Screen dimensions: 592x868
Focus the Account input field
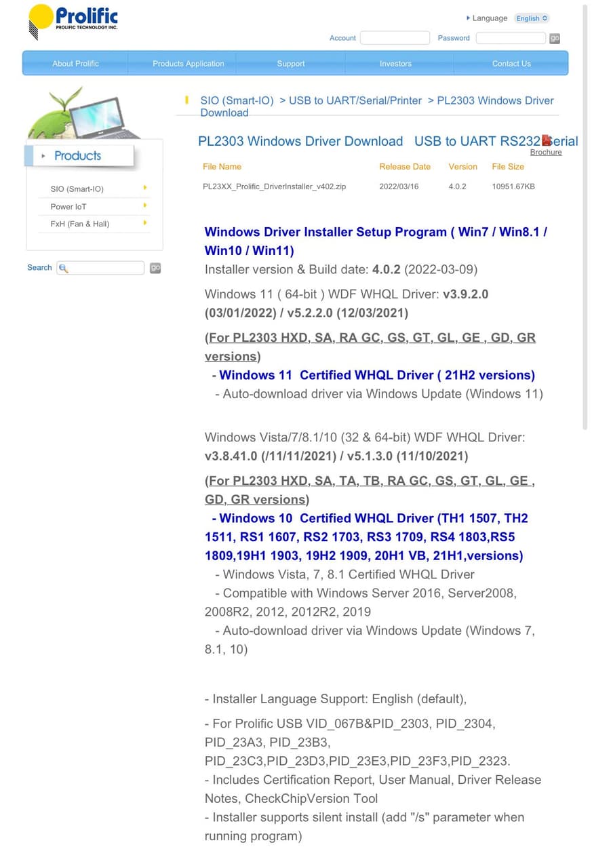[x=395, y=38]
